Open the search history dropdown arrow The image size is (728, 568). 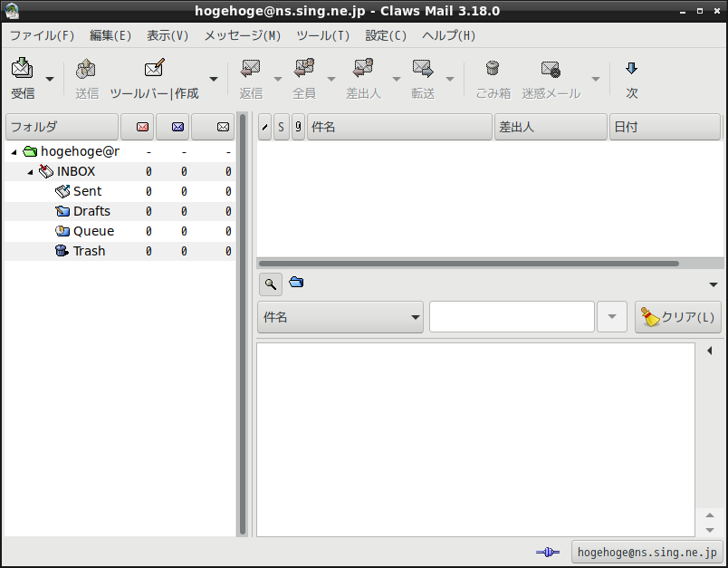click(x=612, y=317)
